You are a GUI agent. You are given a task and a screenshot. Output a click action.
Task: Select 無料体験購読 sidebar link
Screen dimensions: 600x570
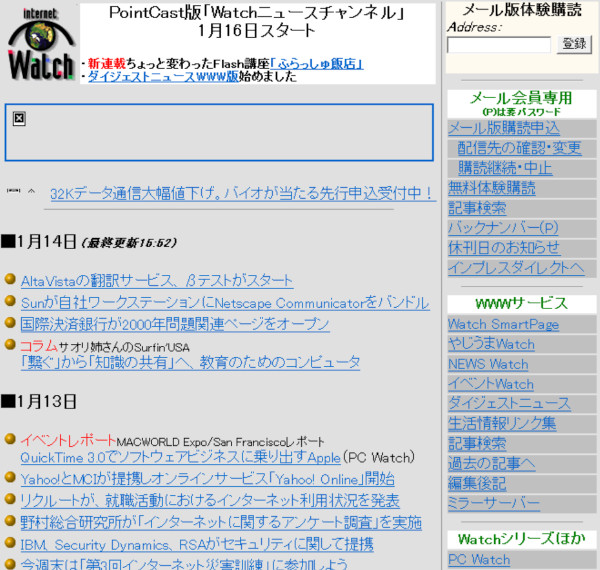pos(492,188)
